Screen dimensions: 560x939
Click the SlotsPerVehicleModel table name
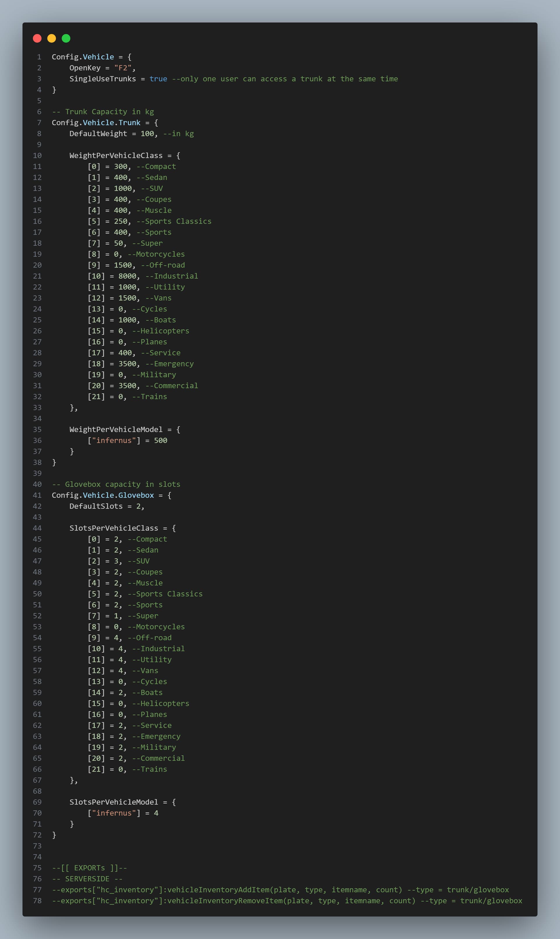click(x=113, y=802)
